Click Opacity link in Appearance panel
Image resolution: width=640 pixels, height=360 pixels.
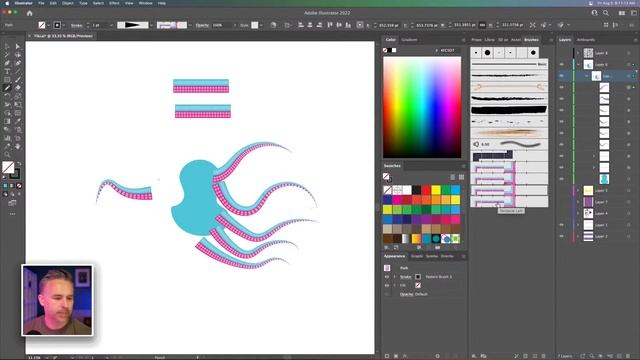coord(406,294)
